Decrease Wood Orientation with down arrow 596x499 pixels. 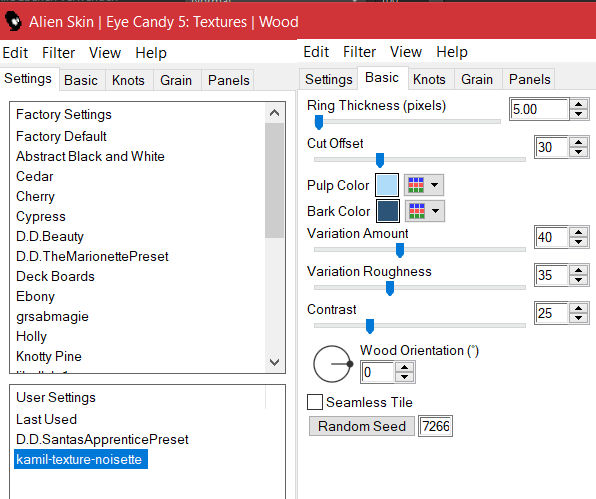[404, 377]
